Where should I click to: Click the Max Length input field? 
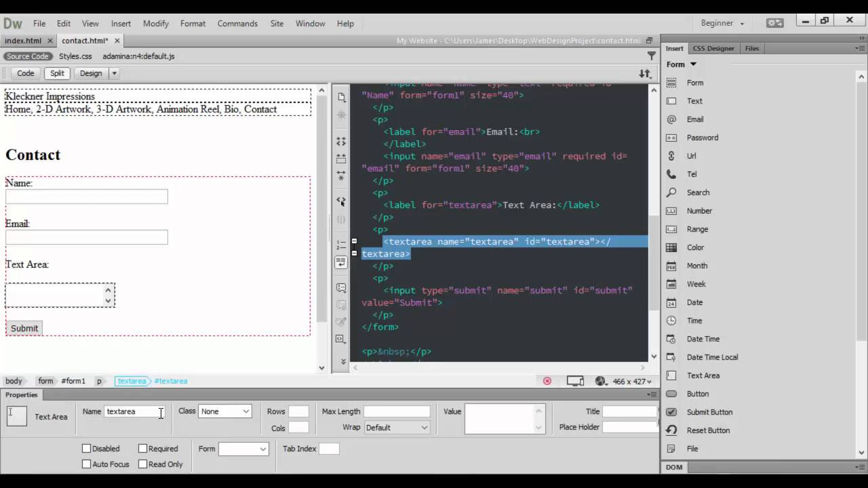[397, 411]
